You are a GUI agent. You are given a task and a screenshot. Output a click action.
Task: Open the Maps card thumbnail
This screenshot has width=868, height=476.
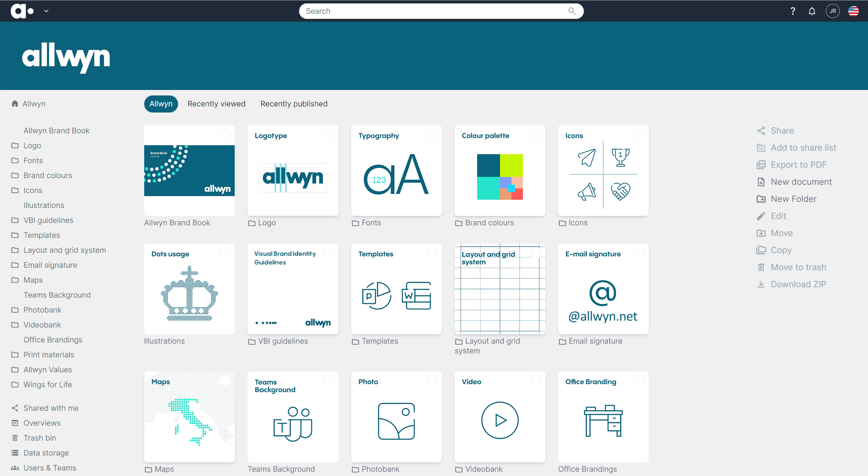tap(189, 417)
